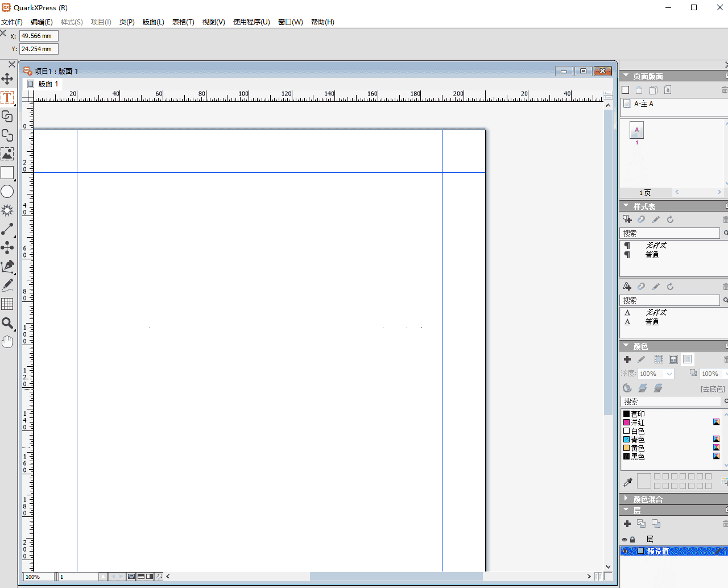Add new paragraph style sheet
Viewport: 728px width, 588px height.
coord(627,220)
